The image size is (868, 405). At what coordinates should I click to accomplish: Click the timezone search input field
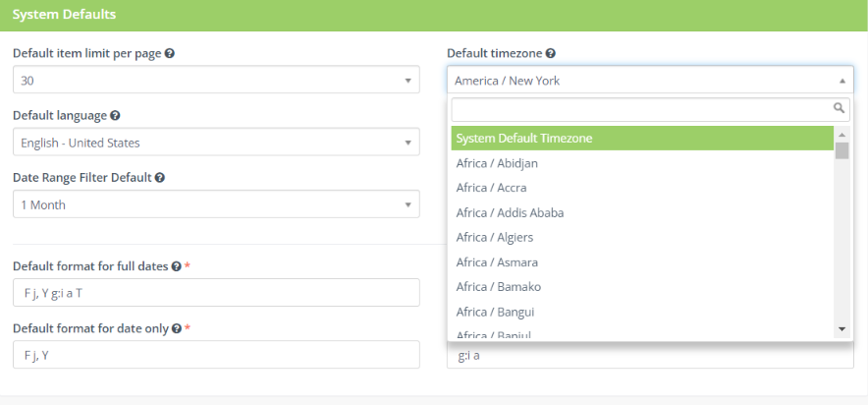640,109
